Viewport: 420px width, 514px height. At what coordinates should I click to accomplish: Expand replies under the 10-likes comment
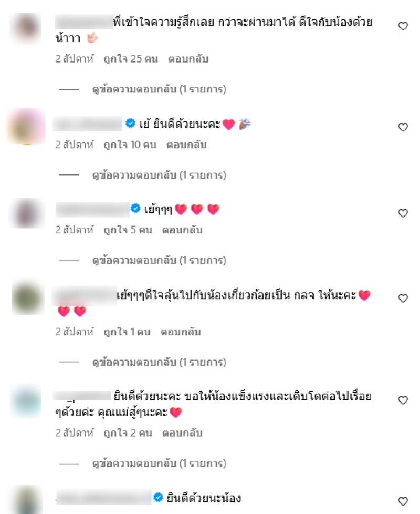tap(159, 175)
